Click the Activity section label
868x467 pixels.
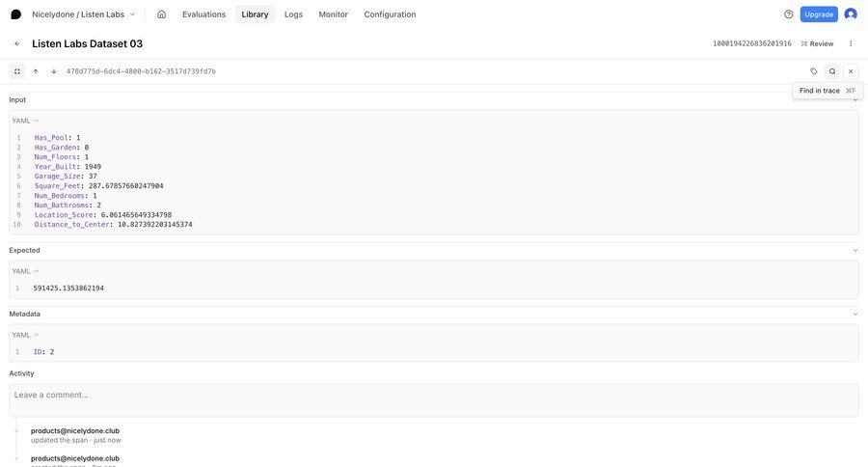[x=21, y=374]
